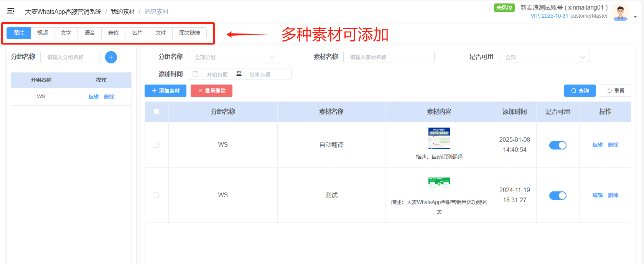
Task: Switch to the 图文链接 tab
Action: 190,33
